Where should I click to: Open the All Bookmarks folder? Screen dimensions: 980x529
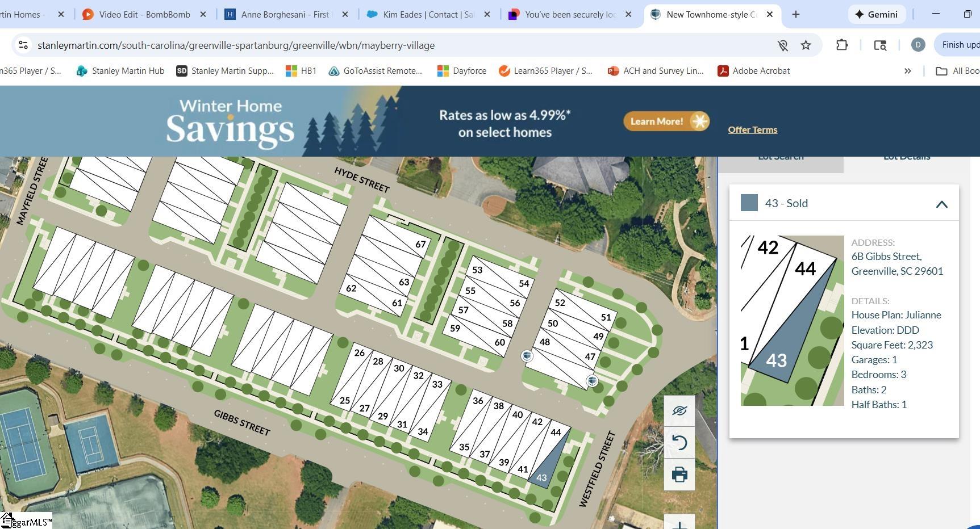(x=957, y=71)
